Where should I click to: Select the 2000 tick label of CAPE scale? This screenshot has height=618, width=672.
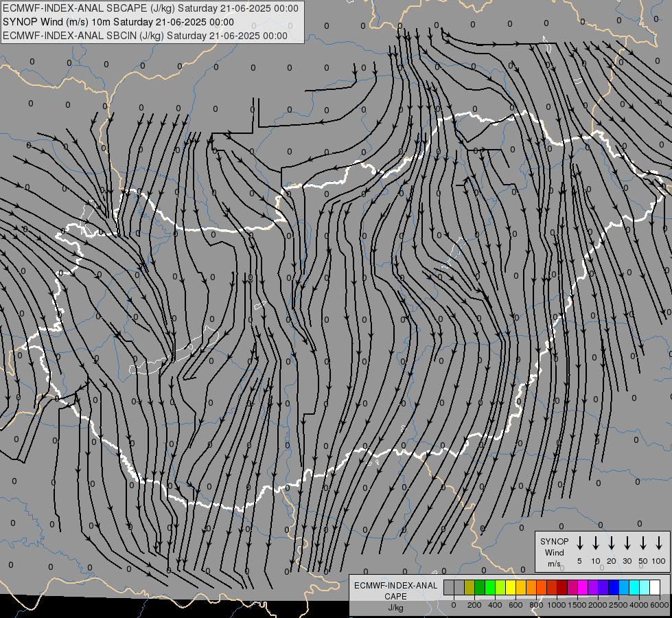[x=598, y=605]
